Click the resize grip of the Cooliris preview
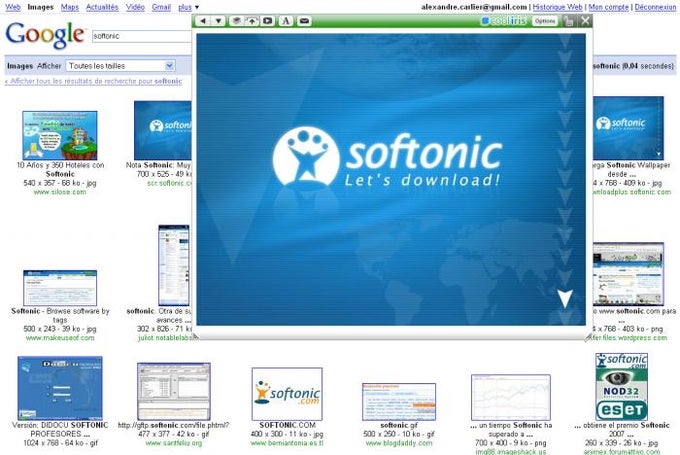Viewport: 680px width, 455px height. [x=588, y=337]
